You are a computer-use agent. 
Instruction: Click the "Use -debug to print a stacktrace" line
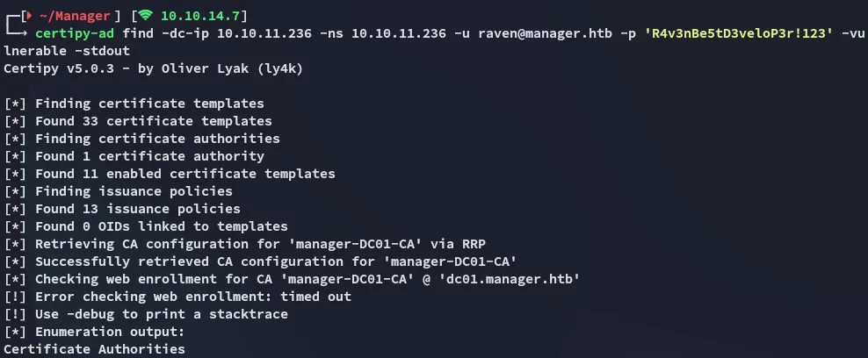[161, 314]
